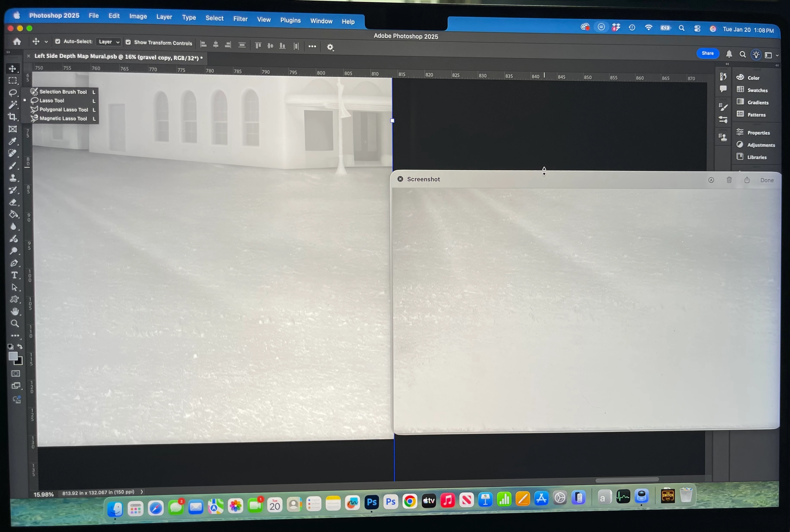Select the Eraser tool

tap(13, 202)
